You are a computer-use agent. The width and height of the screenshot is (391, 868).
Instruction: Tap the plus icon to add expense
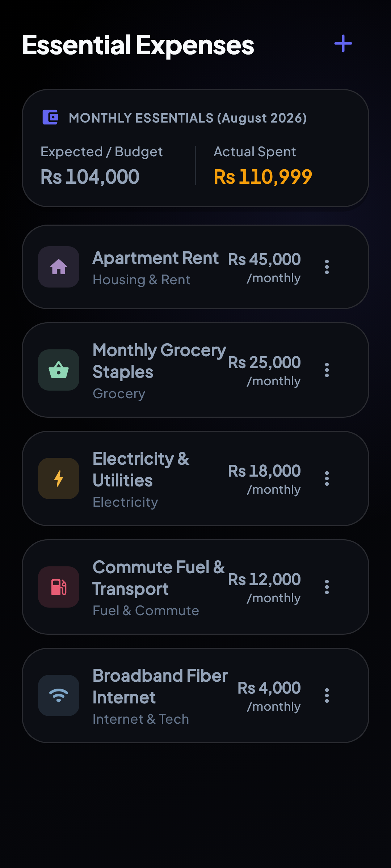pyautogui.click(x=343, y=44)
